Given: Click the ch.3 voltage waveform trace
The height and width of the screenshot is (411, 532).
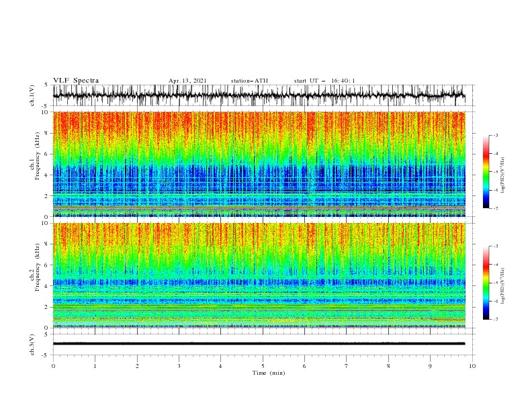Looking at the screenshot, I should [259, 344].
